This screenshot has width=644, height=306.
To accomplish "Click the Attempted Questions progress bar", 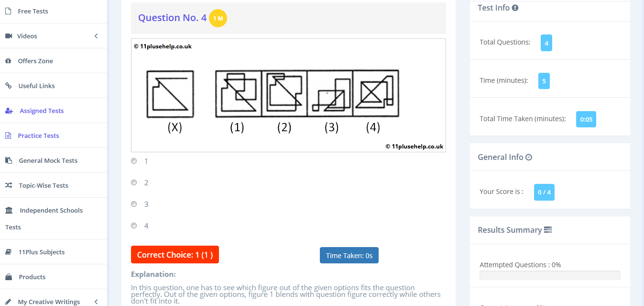I will point(550,275).
